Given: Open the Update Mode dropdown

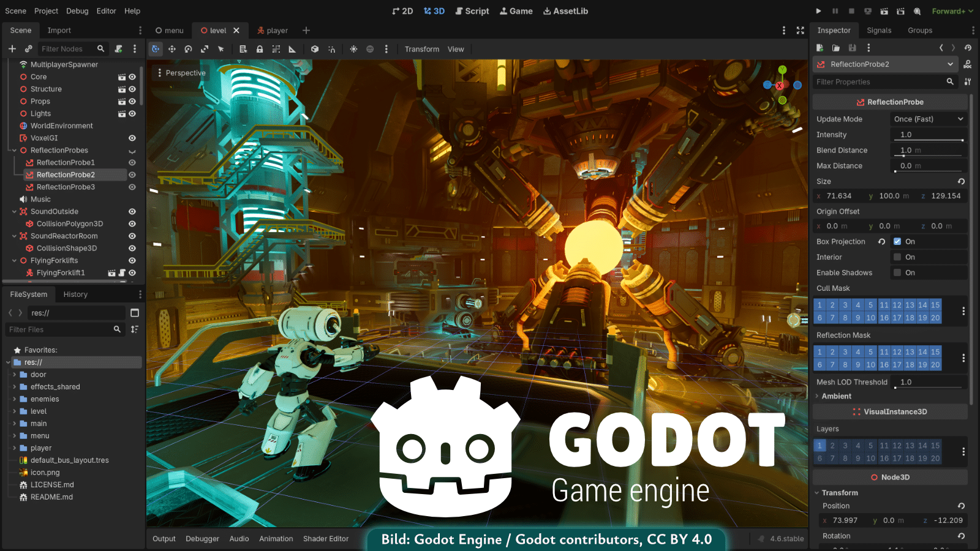Looking at the screenshot, I should 929,119.
